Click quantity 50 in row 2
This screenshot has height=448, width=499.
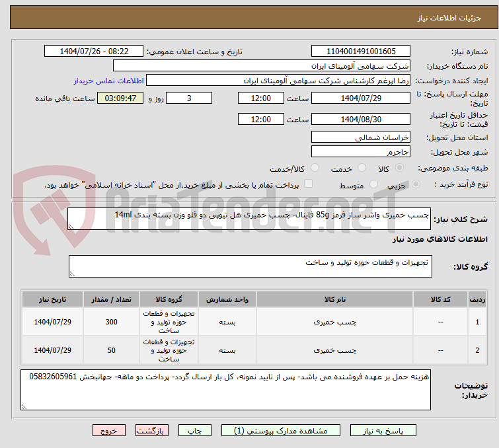[112, 350]
